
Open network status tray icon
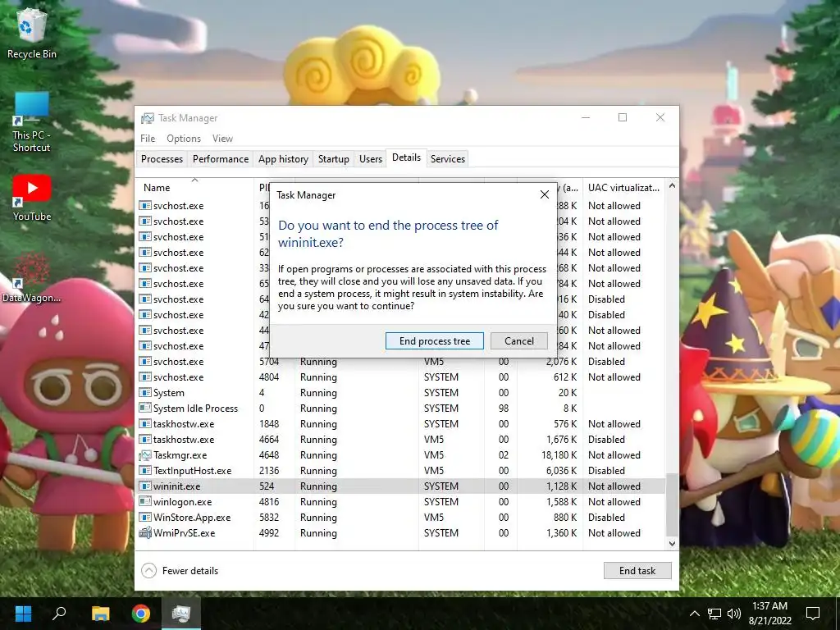(714, 614)
